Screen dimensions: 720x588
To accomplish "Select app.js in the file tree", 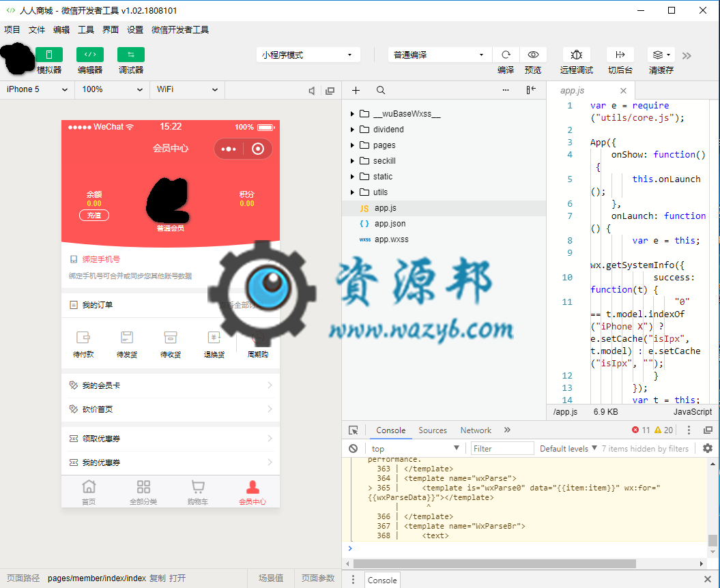I will (444, 208).
